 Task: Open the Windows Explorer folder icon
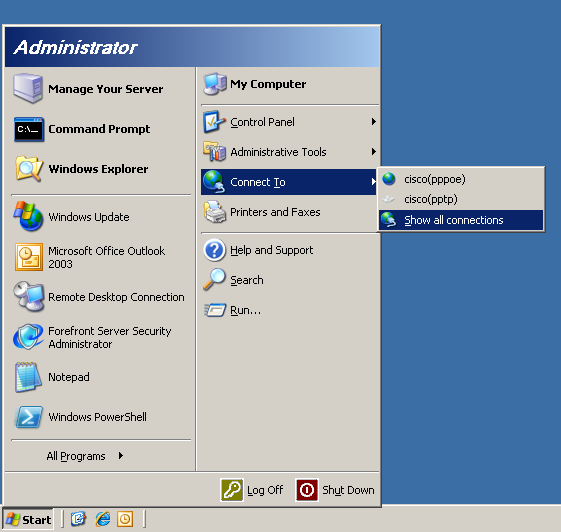(29, 169)
